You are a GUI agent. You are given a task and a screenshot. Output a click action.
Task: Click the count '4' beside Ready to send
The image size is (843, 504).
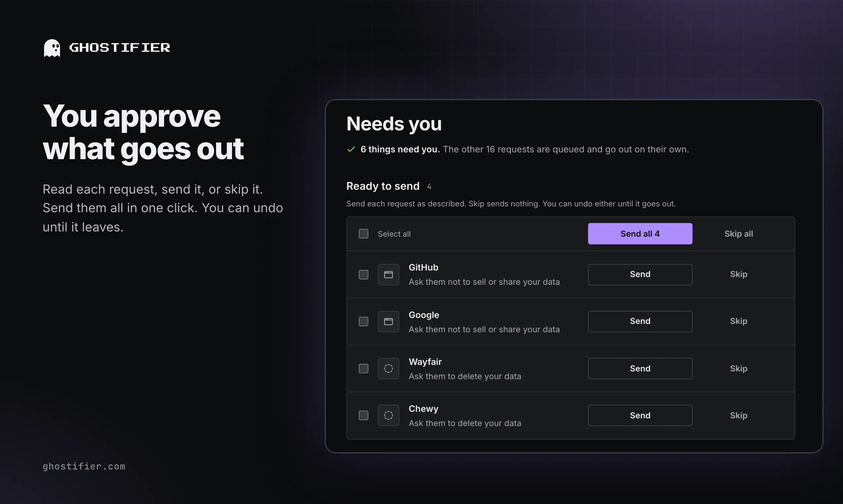tap(429, 186)
